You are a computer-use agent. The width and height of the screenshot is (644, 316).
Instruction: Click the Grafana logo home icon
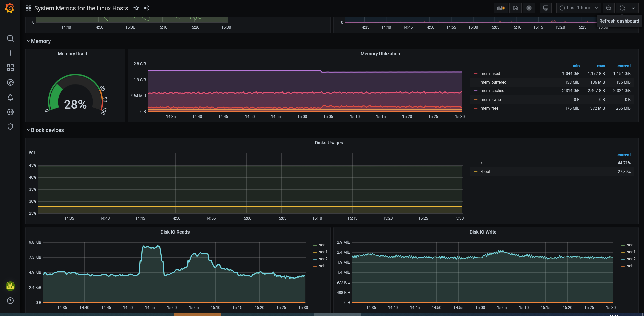(10, 8)
